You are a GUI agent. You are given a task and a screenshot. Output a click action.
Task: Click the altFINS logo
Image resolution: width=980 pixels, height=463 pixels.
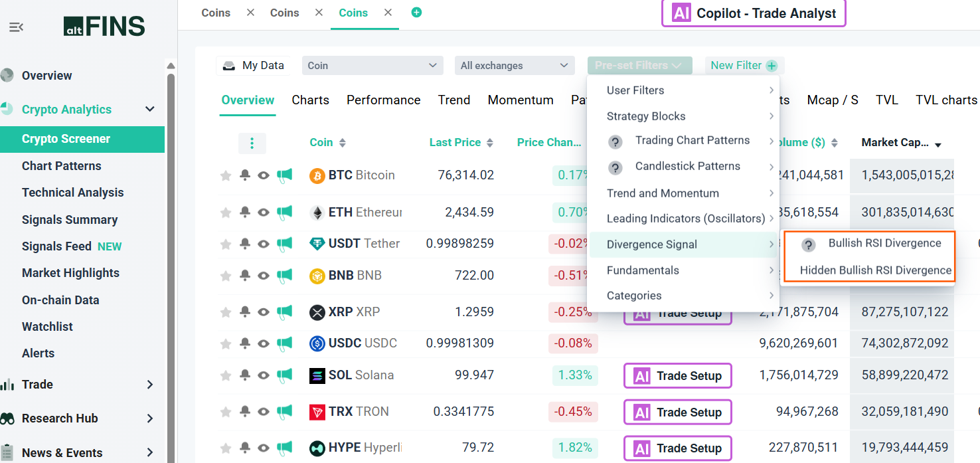click(104, 27)
